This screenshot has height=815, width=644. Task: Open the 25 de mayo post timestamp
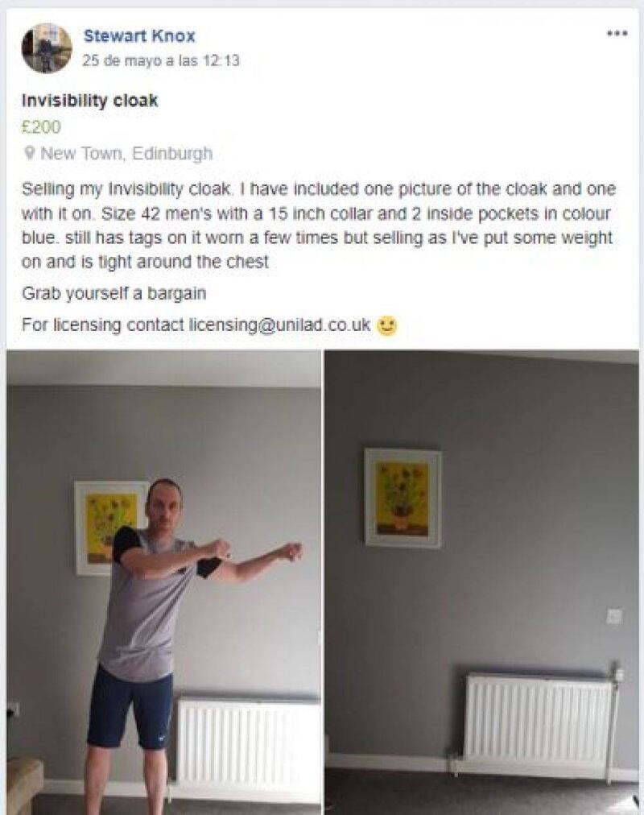point(161,61)
